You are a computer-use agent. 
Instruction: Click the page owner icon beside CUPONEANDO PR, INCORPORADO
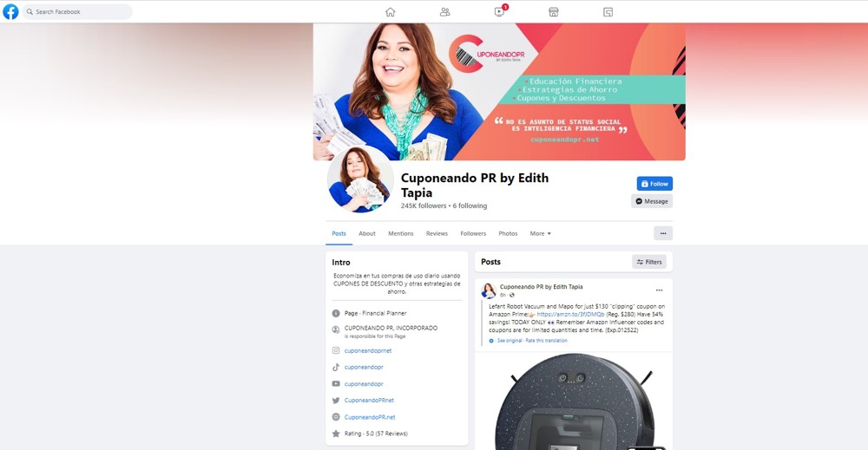pos(336,329)
